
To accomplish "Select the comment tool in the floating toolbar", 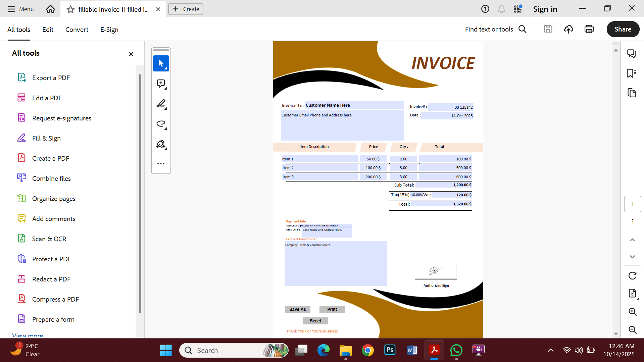I will [x=161, y=84].
